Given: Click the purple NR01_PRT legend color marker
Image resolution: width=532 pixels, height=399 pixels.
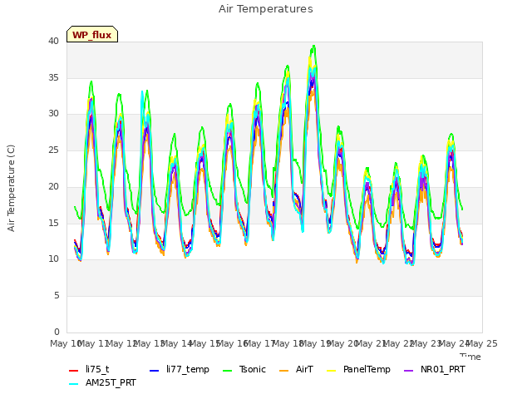Looking at the screenshot, I should 409,370.
